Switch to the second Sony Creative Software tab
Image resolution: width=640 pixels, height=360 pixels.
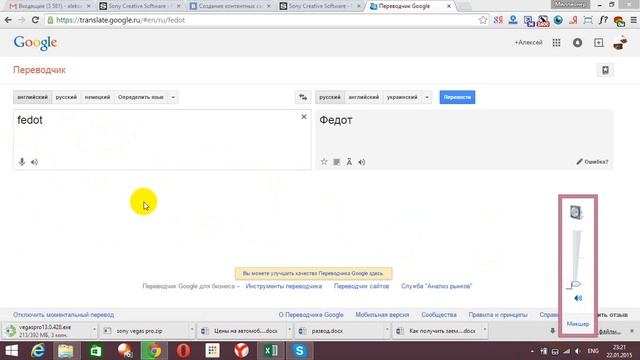pos(320,6)
